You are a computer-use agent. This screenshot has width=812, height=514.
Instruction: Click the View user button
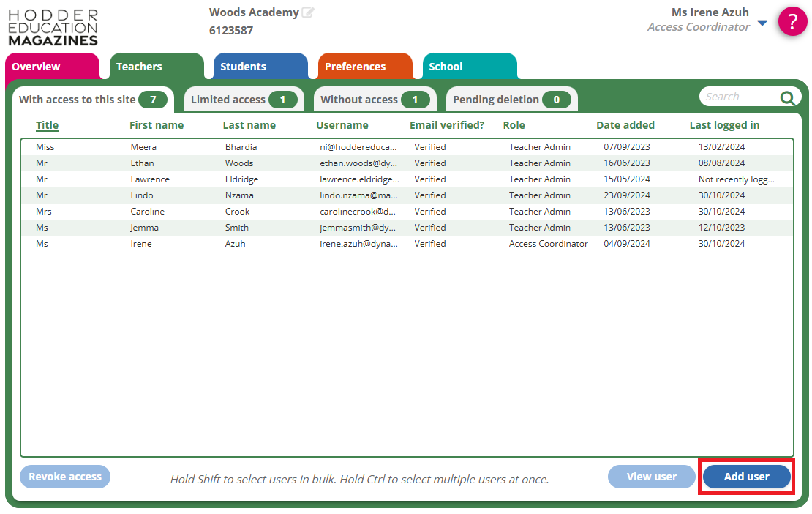tap(651, 477)
